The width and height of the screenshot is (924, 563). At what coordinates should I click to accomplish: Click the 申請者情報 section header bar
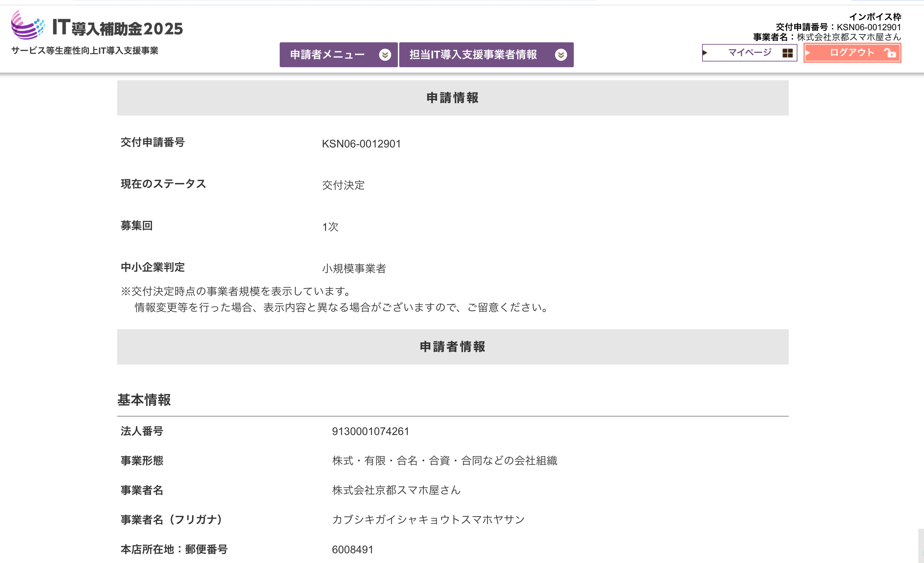[x=452, y=347]
